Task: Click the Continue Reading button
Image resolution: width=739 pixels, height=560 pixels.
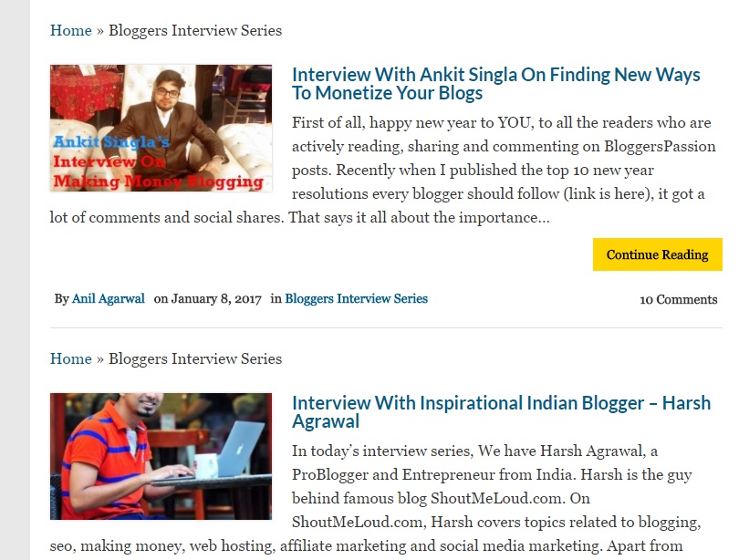Action: [657, 254]
